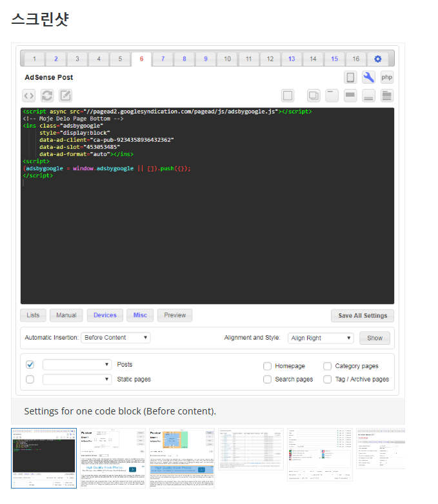Switch to block tab 11

click(x=248, y=59)
